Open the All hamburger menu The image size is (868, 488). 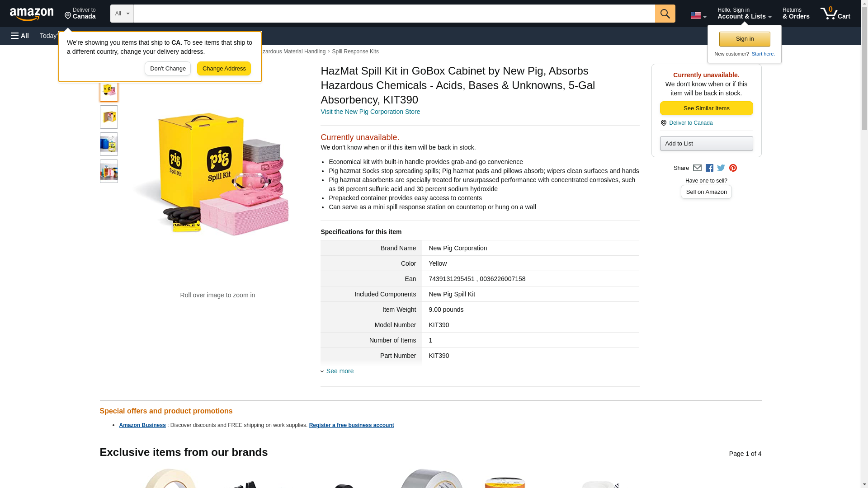[20, 36]
